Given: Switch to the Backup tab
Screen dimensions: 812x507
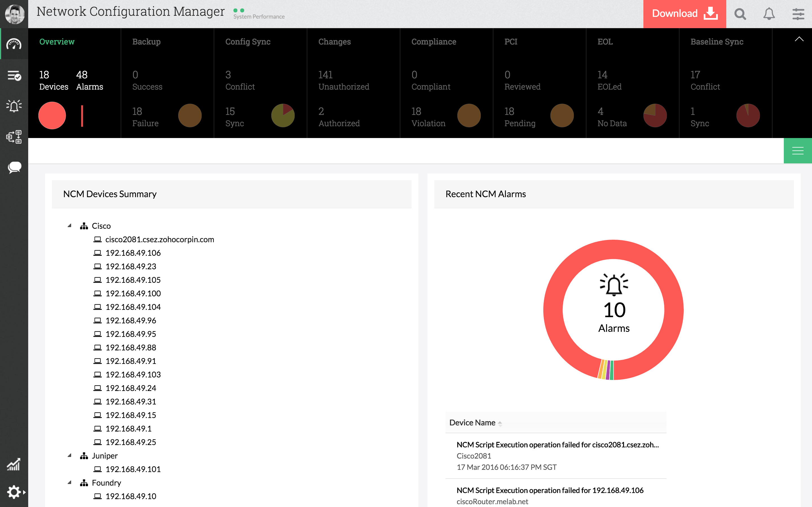Looking at the screenshot, I should (146, 42).
